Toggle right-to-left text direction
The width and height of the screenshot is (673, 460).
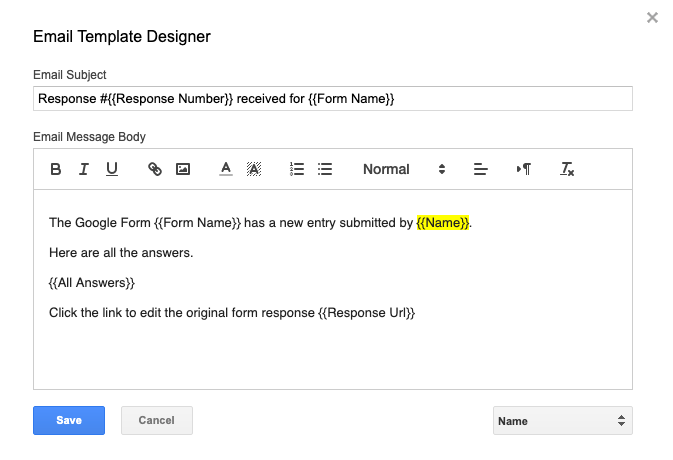click(524, 169)
